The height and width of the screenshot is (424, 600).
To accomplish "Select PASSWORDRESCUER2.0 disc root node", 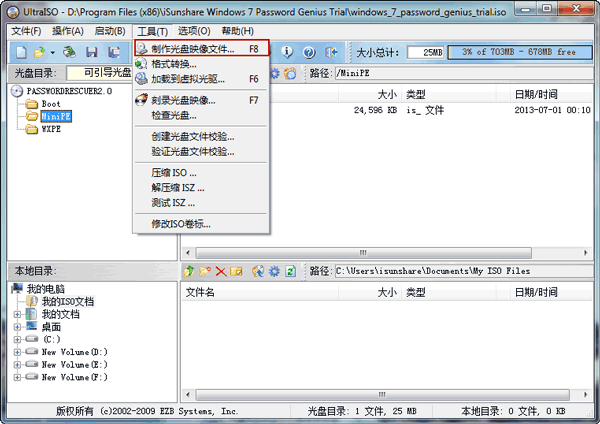I will pos(69,91).
